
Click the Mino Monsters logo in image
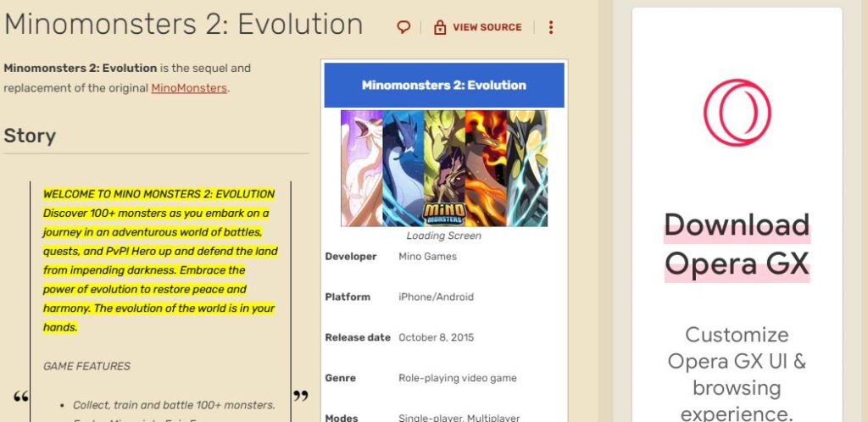443,212
